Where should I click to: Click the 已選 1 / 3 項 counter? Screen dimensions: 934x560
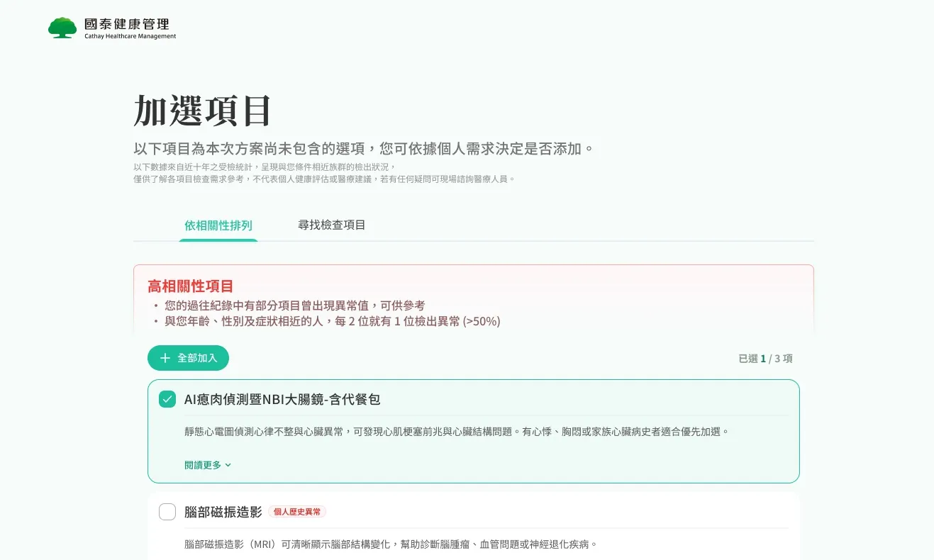(x=765, y=359)
